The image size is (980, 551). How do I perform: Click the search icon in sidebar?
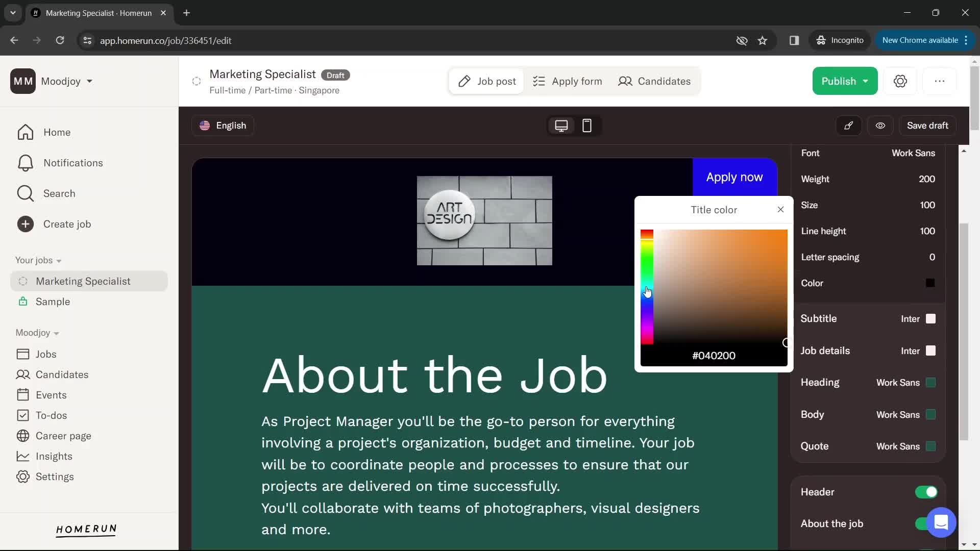click(x=25, y=193)
